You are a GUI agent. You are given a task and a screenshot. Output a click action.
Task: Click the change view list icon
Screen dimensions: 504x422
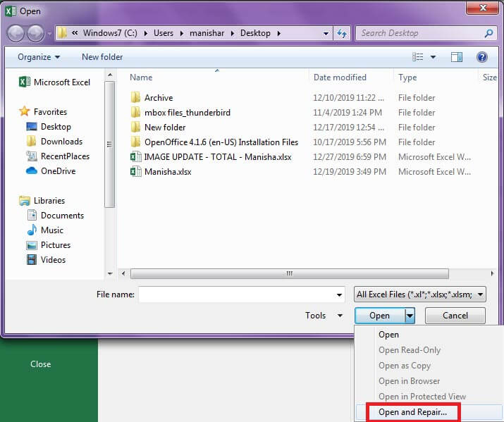417,57
